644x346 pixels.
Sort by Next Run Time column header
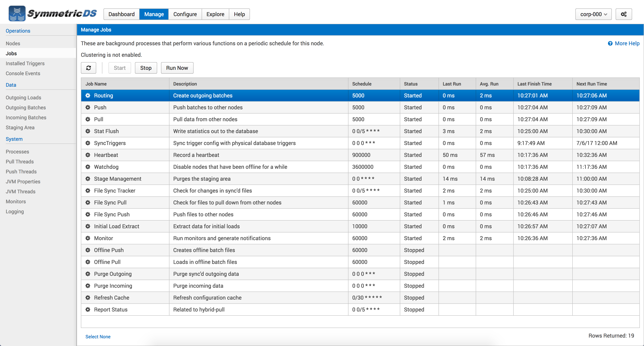[606, 84]
